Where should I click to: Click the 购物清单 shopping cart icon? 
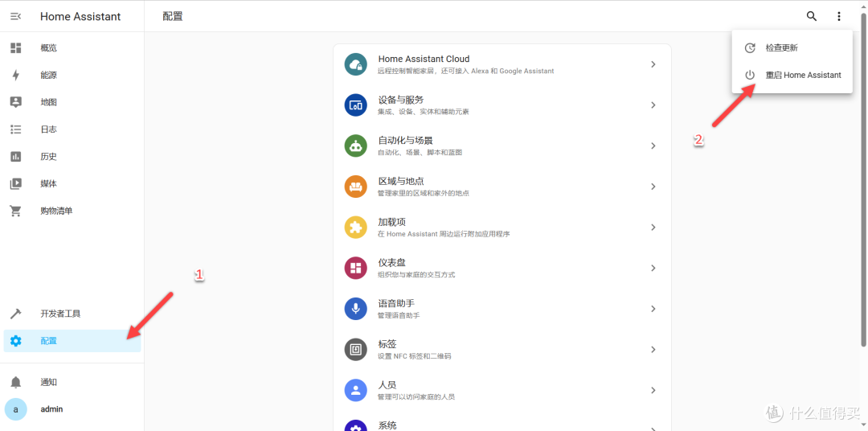pos(15,211)
